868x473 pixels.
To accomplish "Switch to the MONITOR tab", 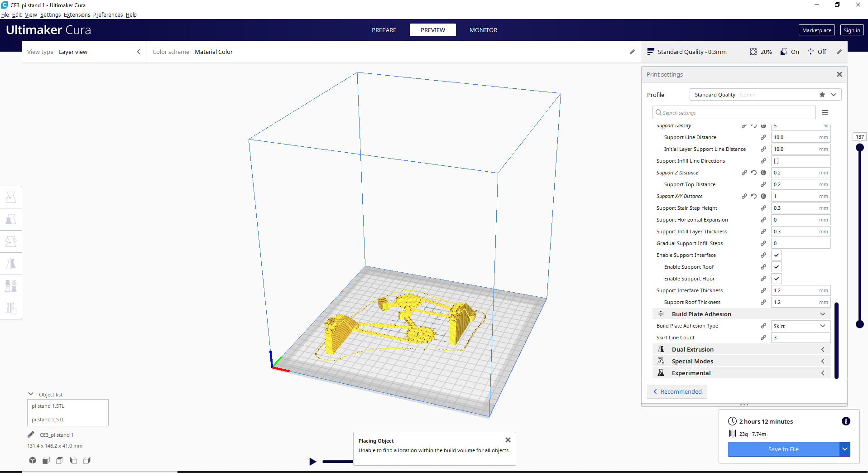I will 483,30.
